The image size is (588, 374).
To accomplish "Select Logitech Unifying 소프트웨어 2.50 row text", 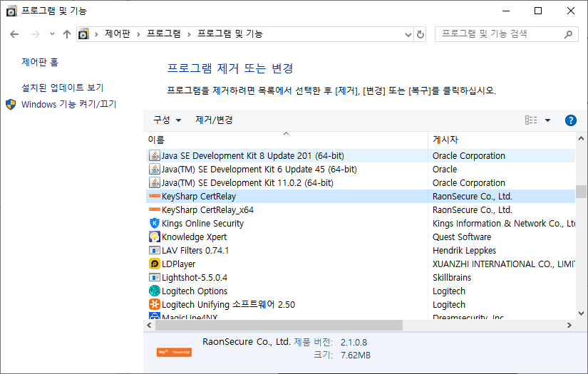I will tap(228, 304).
